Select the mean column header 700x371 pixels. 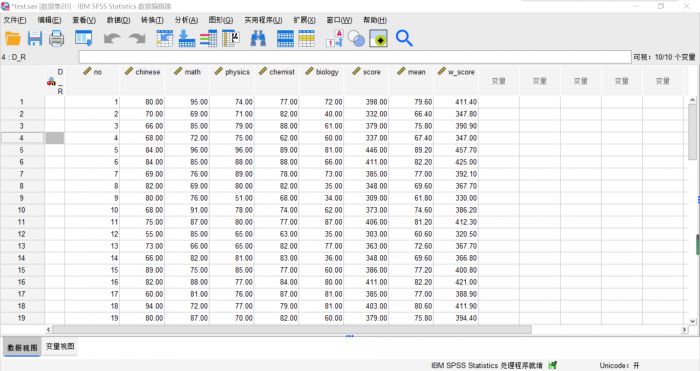point(411,81)
